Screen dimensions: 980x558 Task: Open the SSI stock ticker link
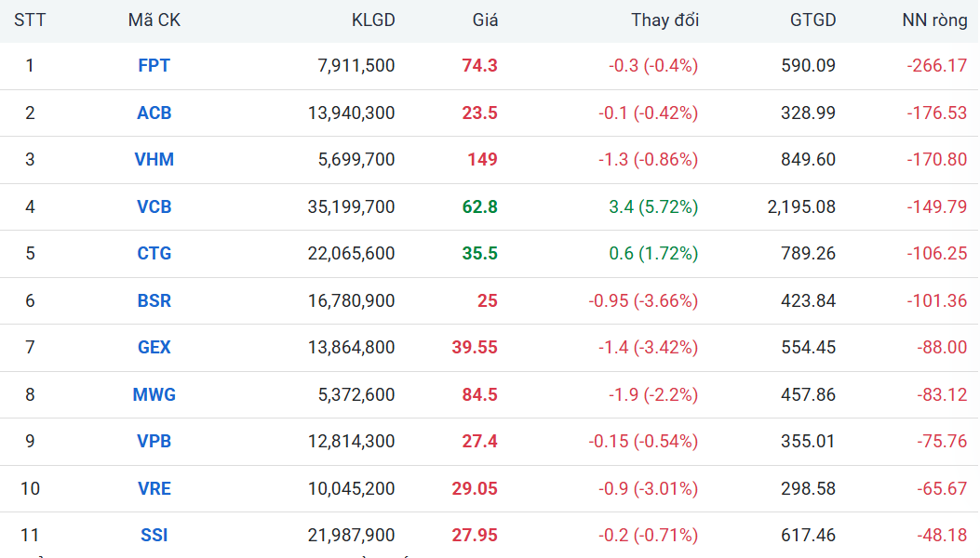pos(154,536)
